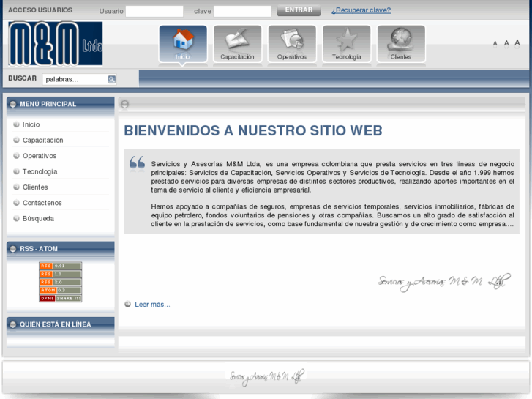Click the ENTRAR login button
This screenshot has height=399, width=532.
tap(299, 10)
